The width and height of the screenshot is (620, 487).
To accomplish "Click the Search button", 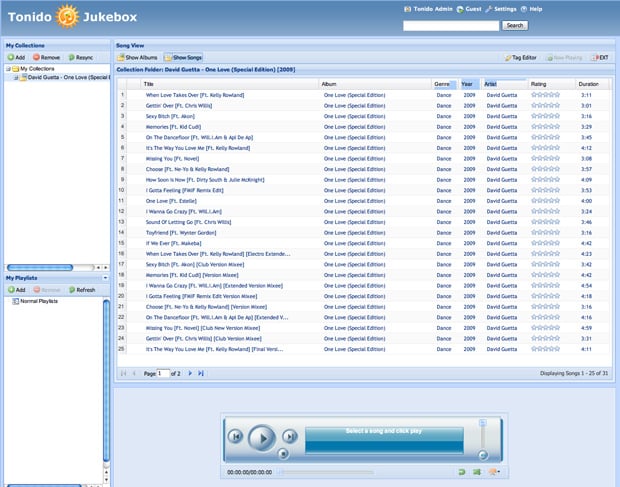I will pos(515,26).
